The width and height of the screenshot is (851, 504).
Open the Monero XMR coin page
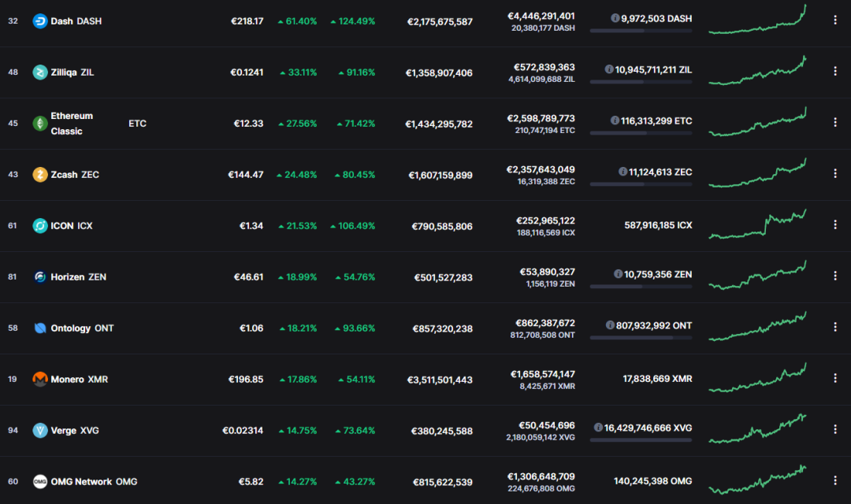tap(80, 380)
